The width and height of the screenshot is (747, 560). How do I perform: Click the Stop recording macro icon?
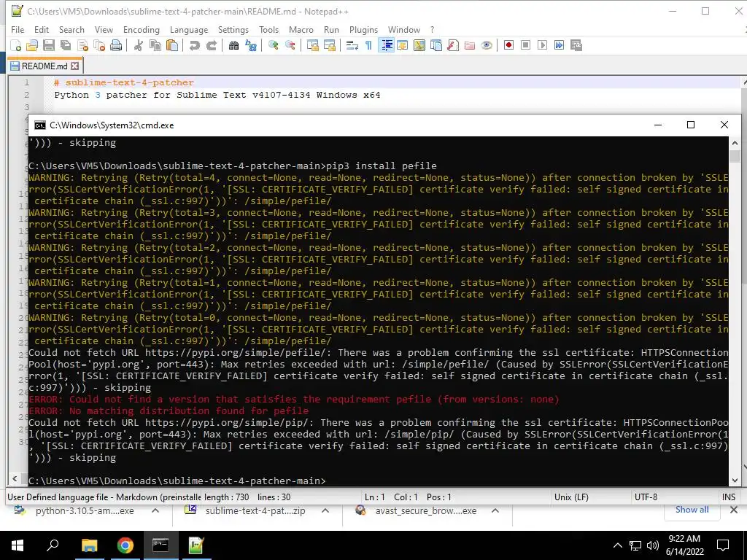(525, 45)
